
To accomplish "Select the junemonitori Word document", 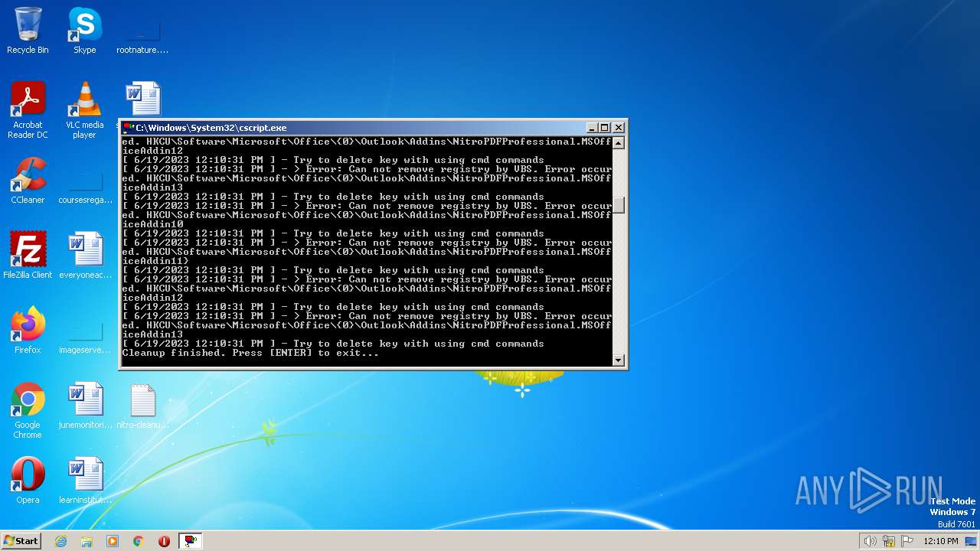I will 85,406.
